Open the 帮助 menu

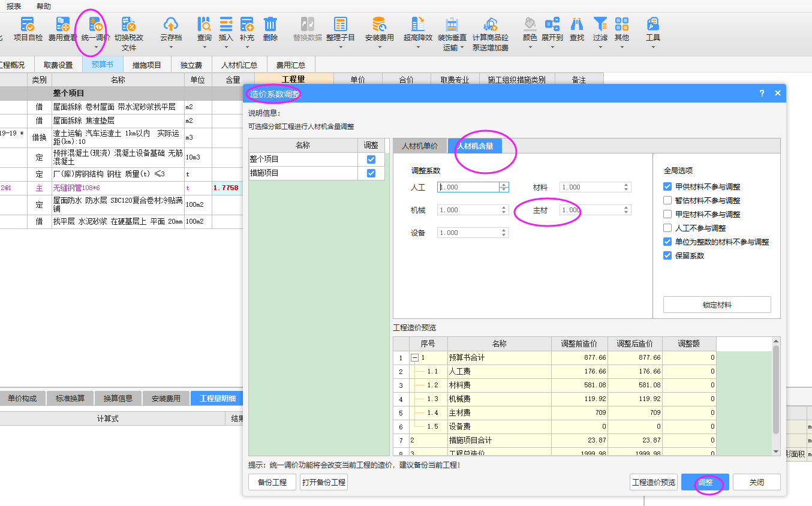pos(44,6)
